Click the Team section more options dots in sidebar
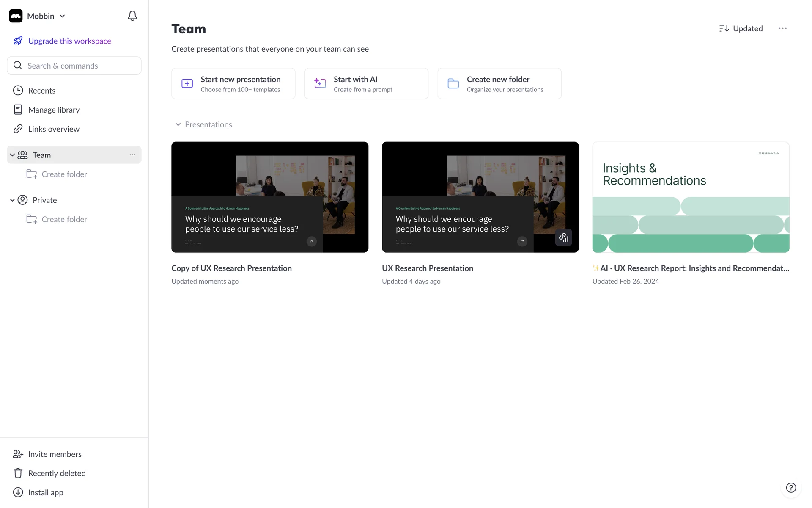The image size is (812, 508). [x=132, y=155]
